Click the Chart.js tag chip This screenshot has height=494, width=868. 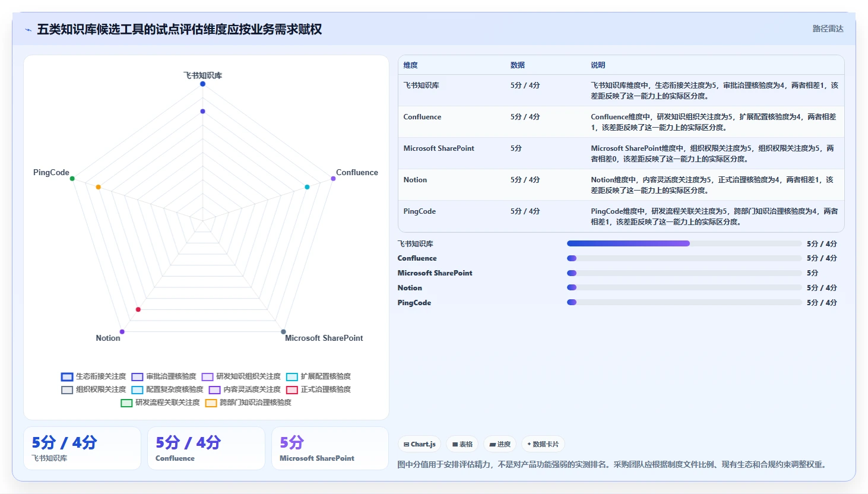click(x=420, y=444)
